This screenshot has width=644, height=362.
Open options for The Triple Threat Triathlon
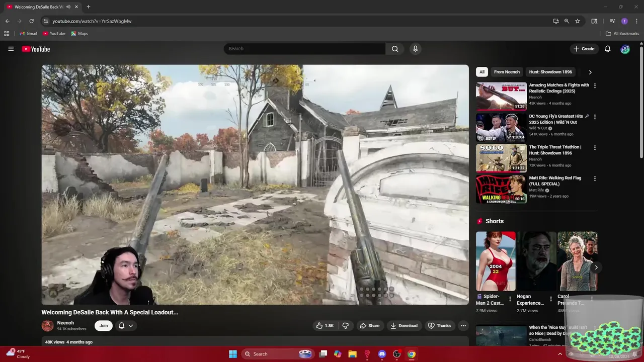(x=595, y=148)
